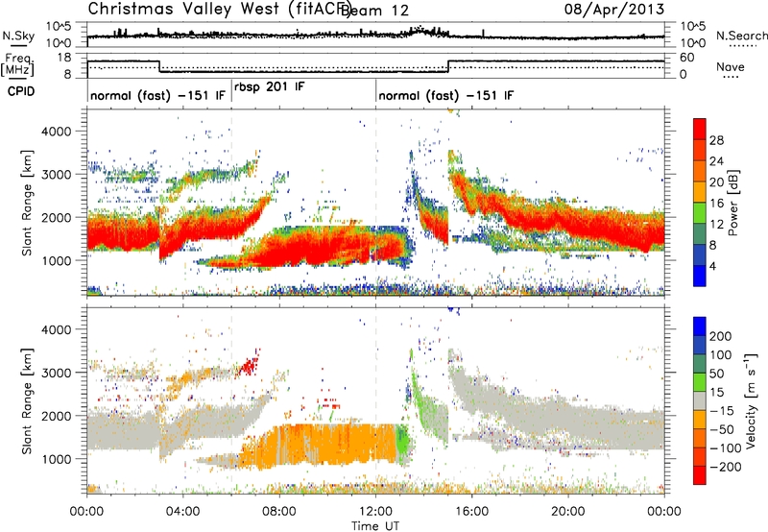Click the power panel 'Slant Range [km]' label
Viewport: 768px width, 532px height.
click(27, 203)
